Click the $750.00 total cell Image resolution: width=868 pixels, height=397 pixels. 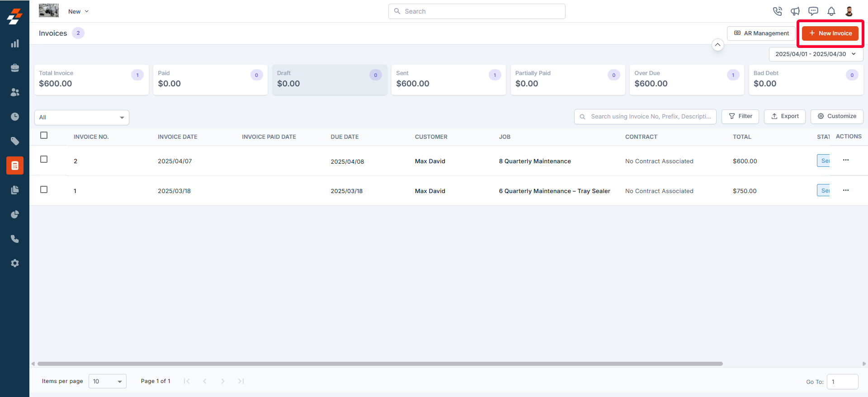745,191
